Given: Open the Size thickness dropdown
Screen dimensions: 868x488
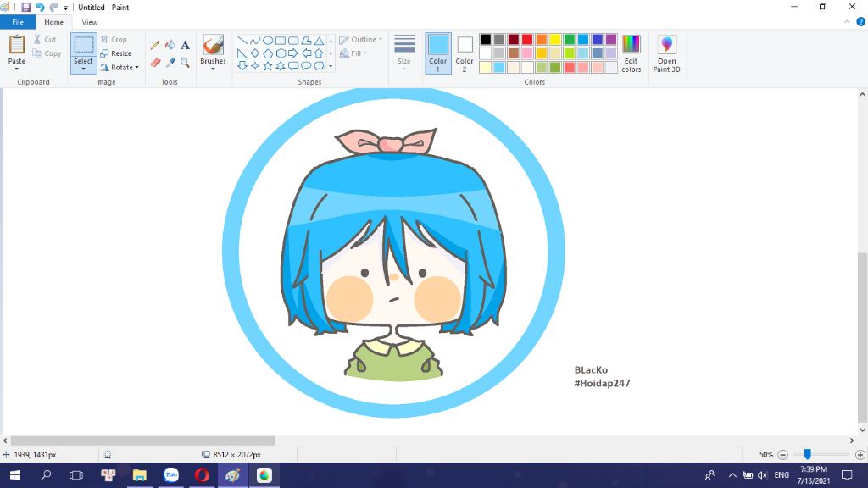Looking at the screenshot, I should (x=404, y=53).
